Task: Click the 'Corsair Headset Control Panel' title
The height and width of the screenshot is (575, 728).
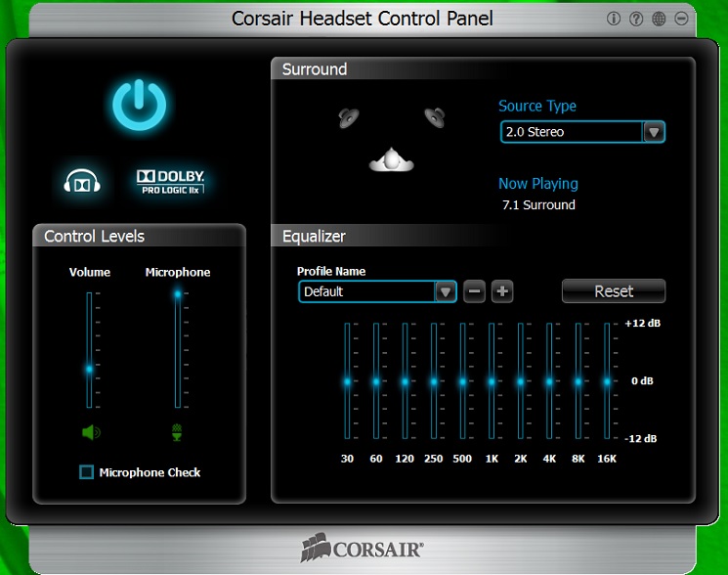Action: tap(363, 19)
